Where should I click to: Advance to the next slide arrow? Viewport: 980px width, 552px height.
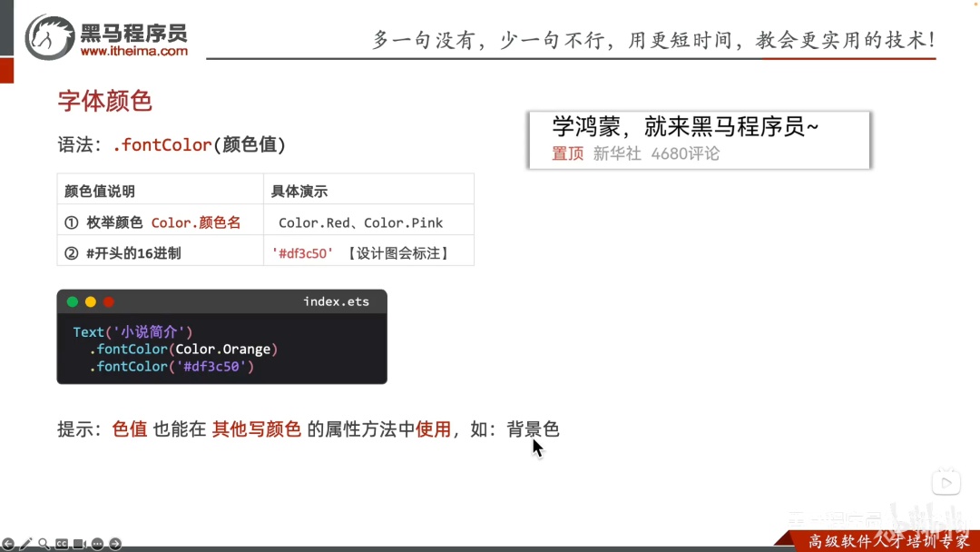[115, 544]
